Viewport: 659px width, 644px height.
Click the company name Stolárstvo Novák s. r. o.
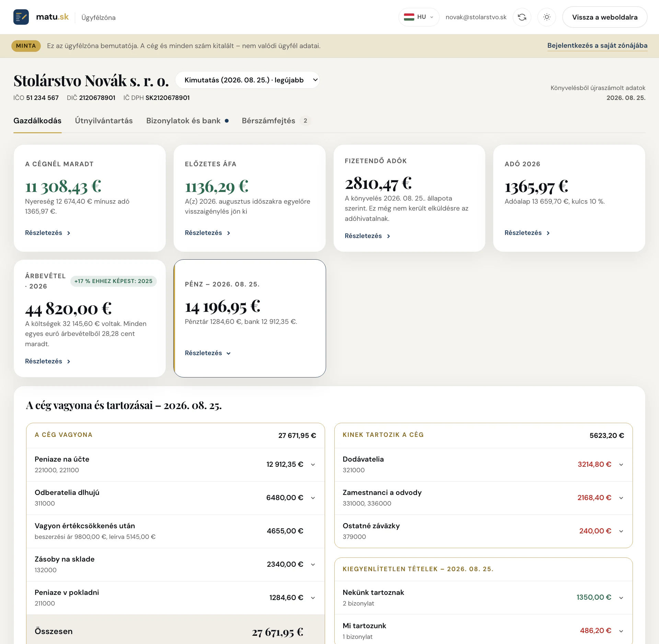(91, 81)
